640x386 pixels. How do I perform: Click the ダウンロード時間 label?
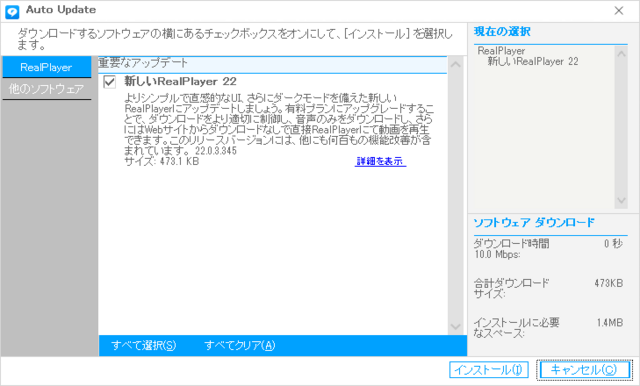[x=511, y=244]
